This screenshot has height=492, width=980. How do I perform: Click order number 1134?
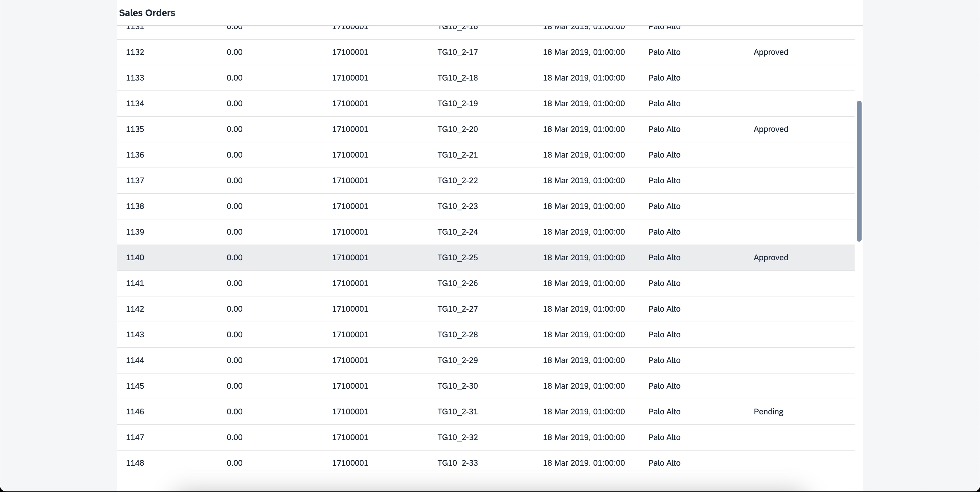(135, 104)
